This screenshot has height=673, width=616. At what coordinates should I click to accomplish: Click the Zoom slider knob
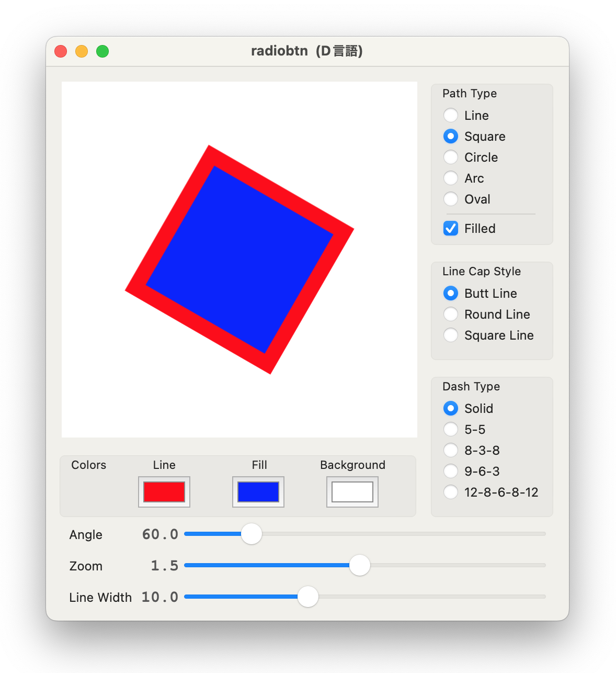click(x=360, y=565)
